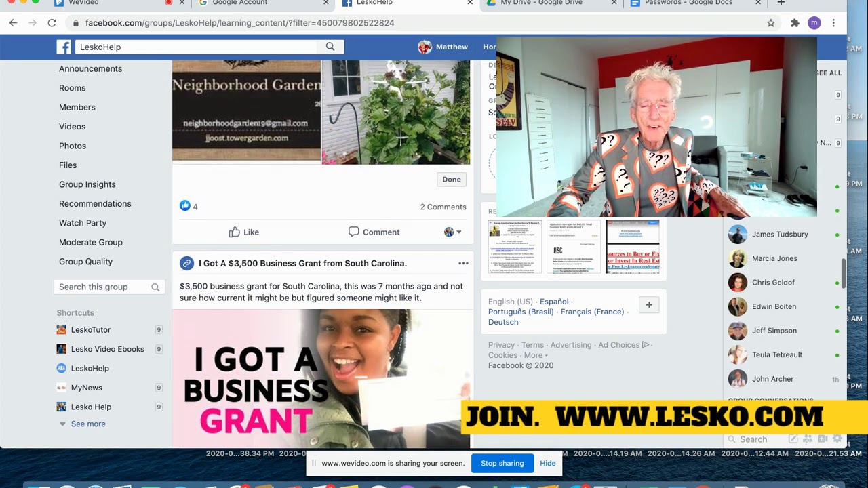Switch language to Español
The image size is (868, 488).
click(x=554, y=302)
